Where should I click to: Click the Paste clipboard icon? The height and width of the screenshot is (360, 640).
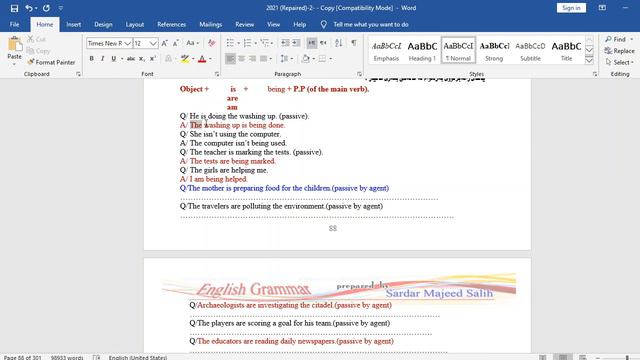pos(15,44)
